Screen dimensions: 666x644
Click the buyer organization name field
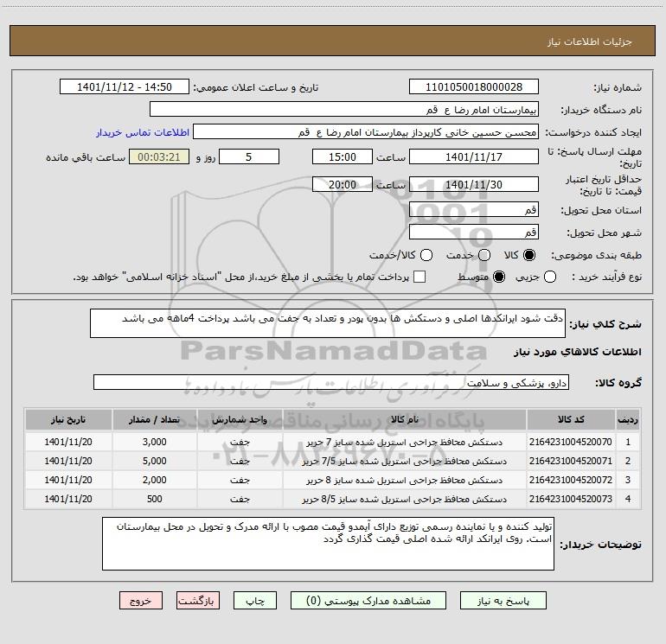[x=344, y=109]
